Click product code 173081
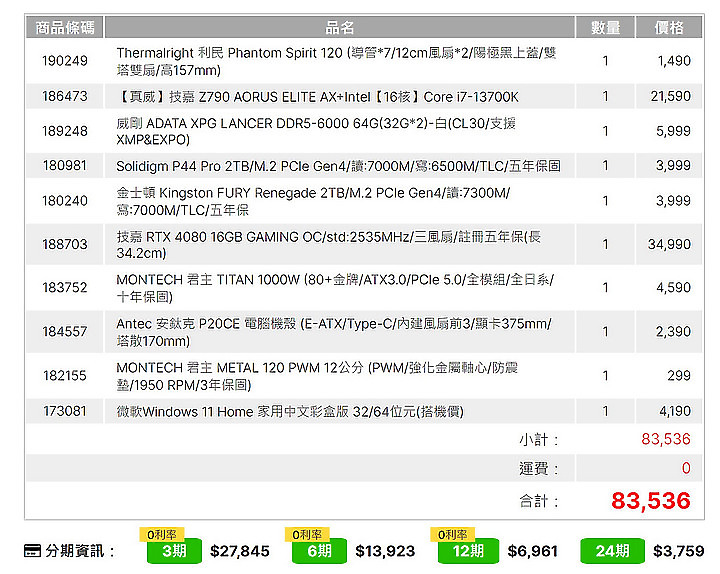Image resolution: width=720 pixels, height=574 pixels. coord(65,411)
